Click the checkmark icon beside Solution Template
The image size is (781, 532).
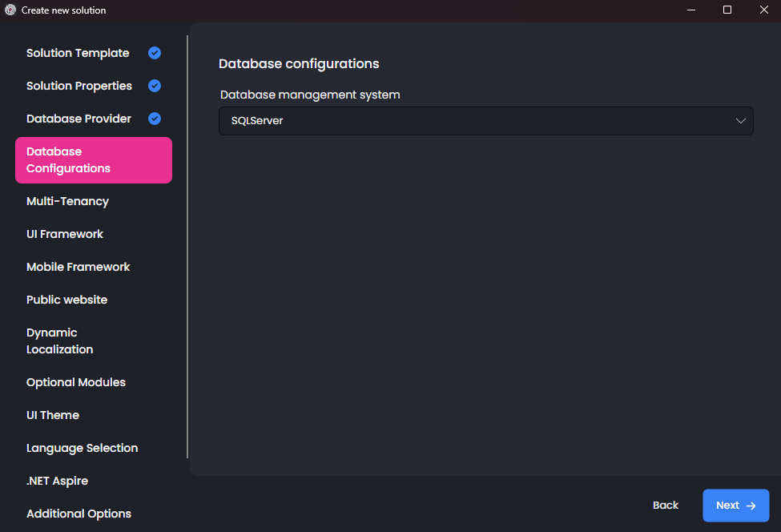point(154,53)
